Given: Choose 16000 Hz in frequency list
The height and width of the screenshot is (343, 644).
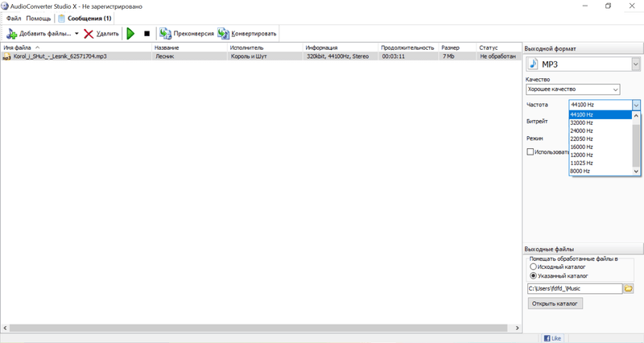Looking at the screenshot, I should [600, 147].
